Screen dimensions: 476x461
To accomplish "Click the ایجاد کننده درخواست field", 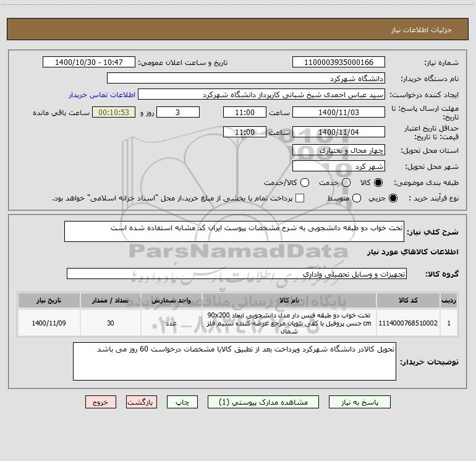I will (x=261, y=95).
